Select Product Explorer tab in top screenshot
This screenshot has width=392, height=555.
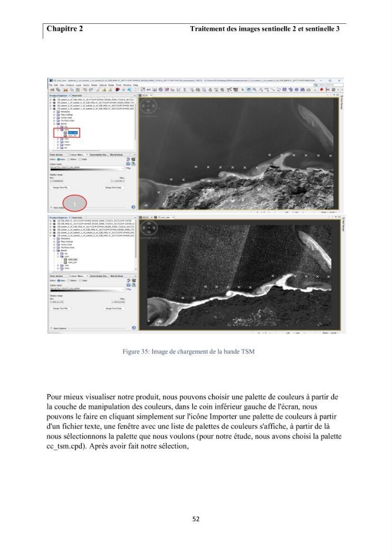[x=58, y=95]
